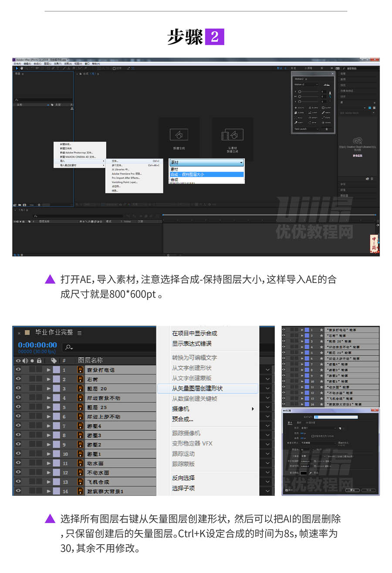Screen dimensions: 392x573
Task: Click star icon of shape layer 3 outline
Action: coord(321,341)
